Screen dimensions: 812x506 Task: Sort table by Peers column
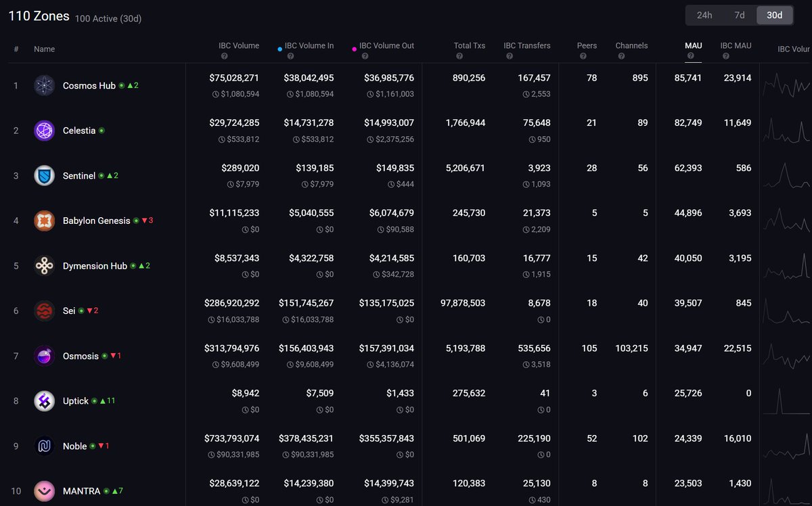pyautogui.click(x=587, y=45)
